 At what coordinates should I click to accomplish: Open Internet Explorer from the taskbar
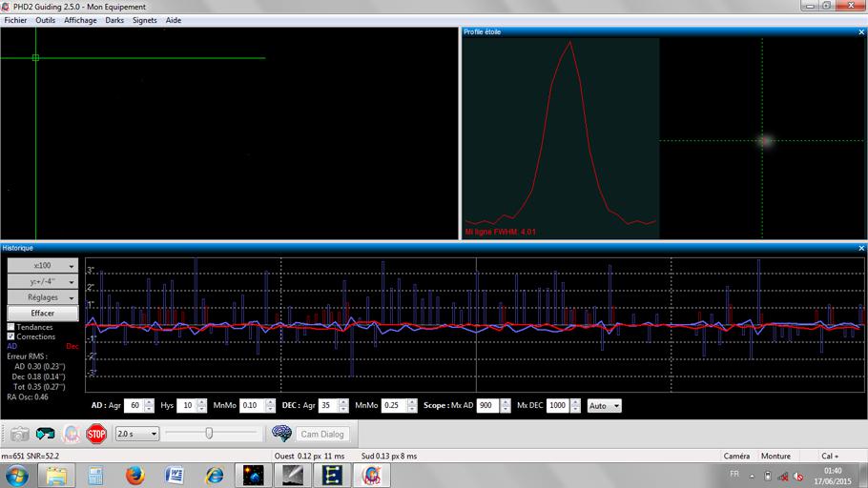214,476
